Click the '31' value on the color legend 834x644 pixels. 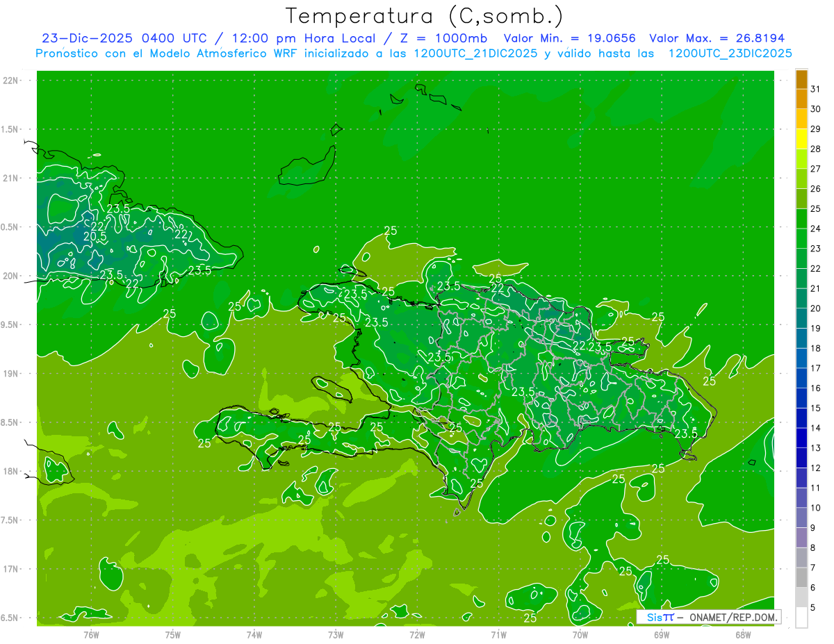tap(815, 89)
